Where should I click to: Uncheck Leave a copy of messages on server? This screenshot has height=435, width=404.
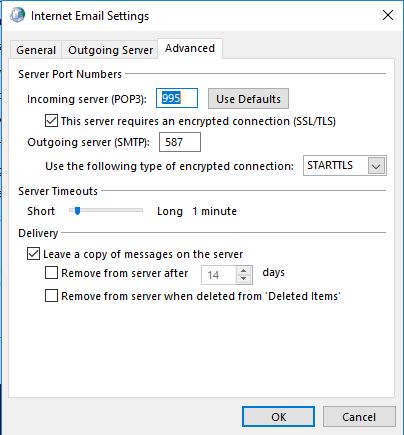(33, 254)
